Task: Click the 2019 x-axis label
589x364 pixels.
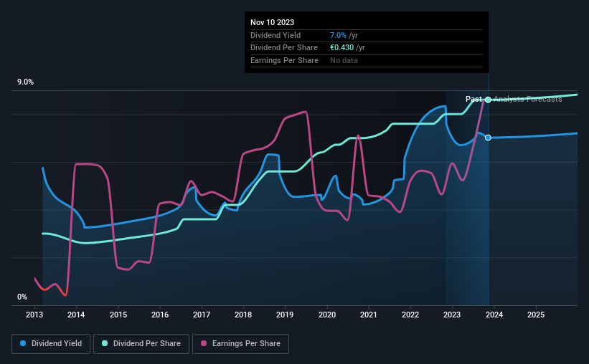Action: click(x=285, y=315)
